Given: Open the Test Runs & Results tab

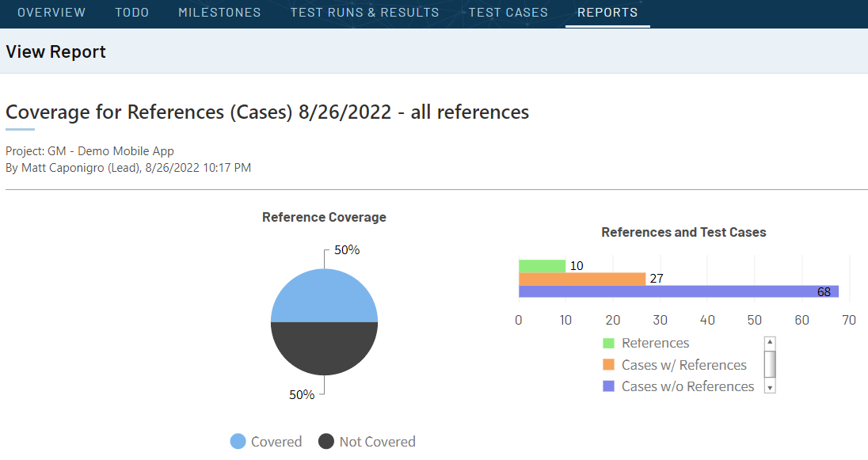Looking at the screenshot, I should pyautogui.click(x=364, y=13).
